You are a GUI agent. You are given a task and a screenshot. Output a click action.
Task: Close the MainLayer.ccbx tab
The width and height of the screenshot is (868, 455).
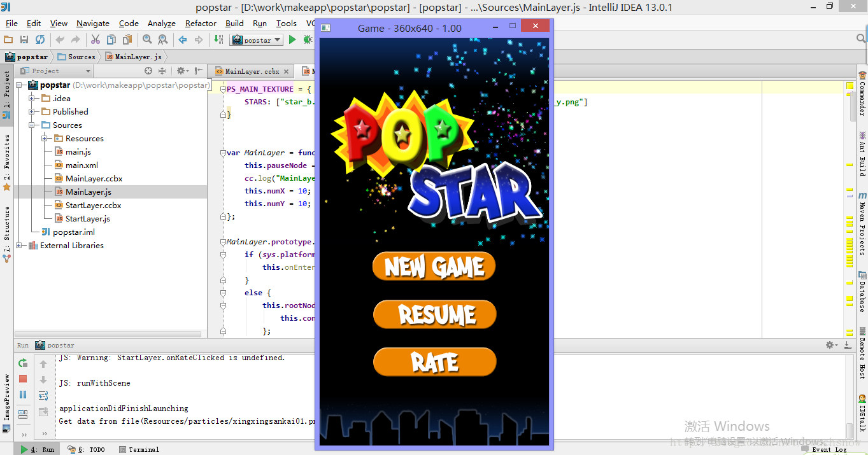[x=287, y=72]
